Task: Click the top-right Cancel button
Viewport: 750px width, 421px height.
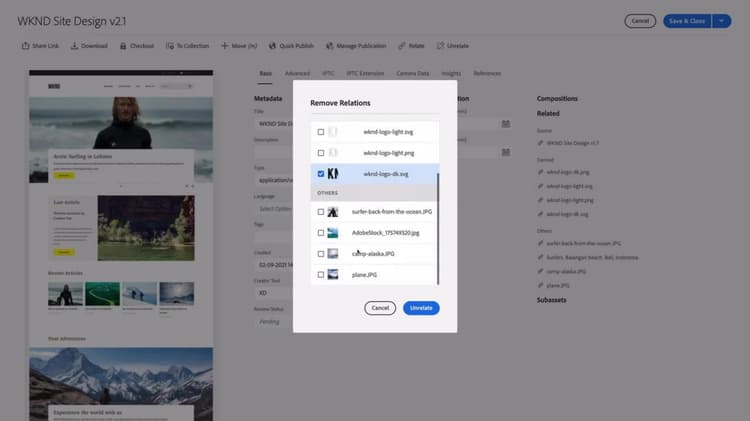Action: 640,21
